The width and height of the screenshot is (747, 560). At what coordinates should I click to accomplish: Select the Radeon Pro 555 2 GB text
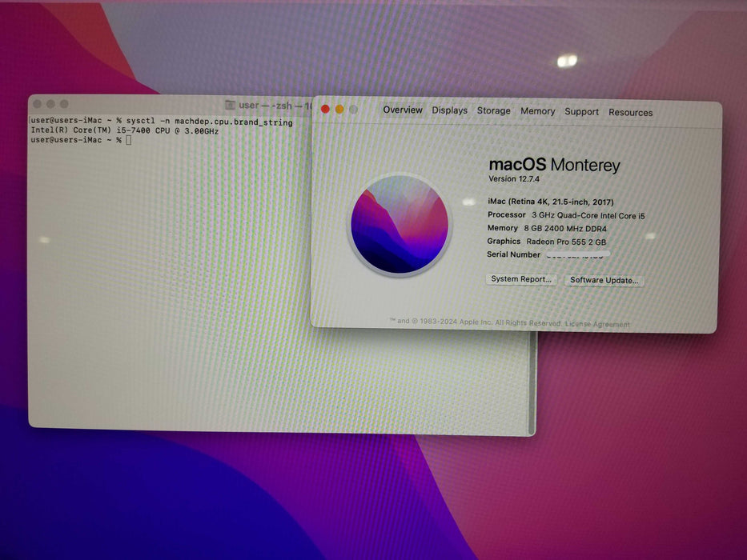pyautogui.click(x=566, y=242)
